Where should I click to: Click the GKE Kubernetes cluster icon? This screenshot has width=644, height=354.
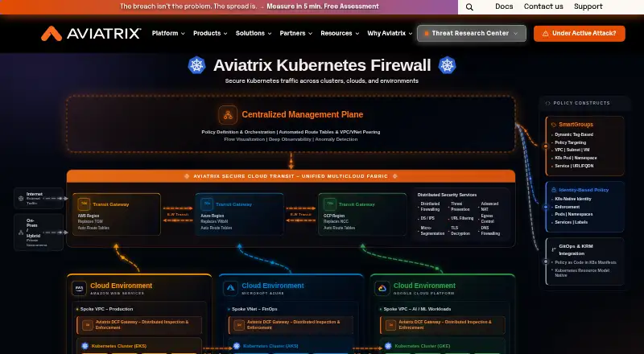pyautogui.click(x=388, y=346)
